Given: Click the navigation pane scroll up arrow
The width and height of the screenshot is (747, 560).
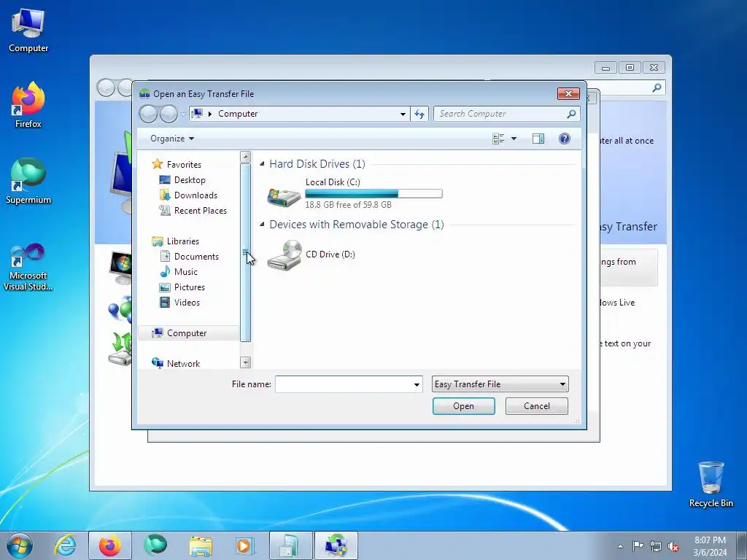Looking at the screenshot, I should pyautogui.click(x=245, y=157).
